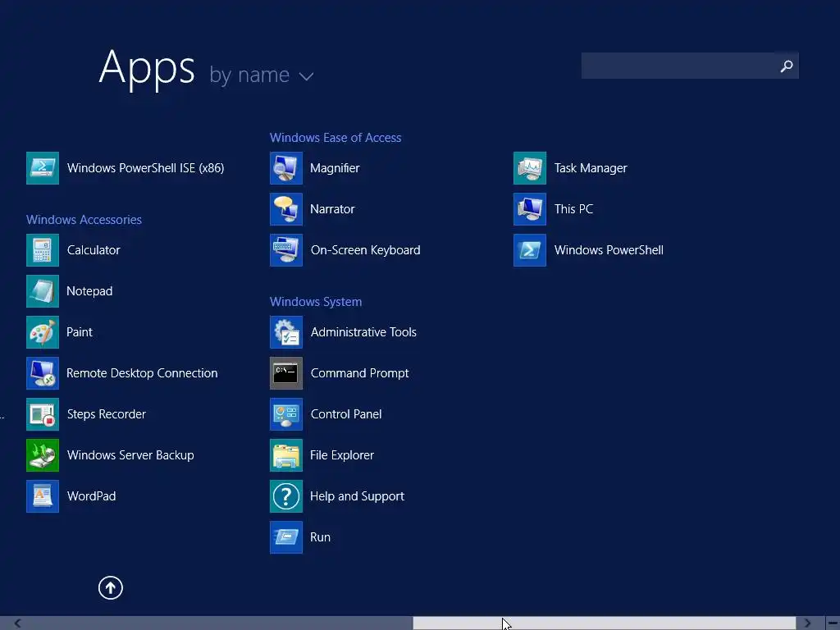
Task: Open the File Explorer icon
Action: (286, 454)
